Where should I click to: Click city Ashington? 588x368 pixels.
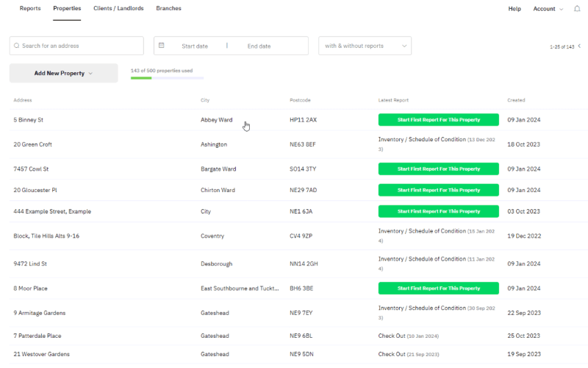point(214,144)
